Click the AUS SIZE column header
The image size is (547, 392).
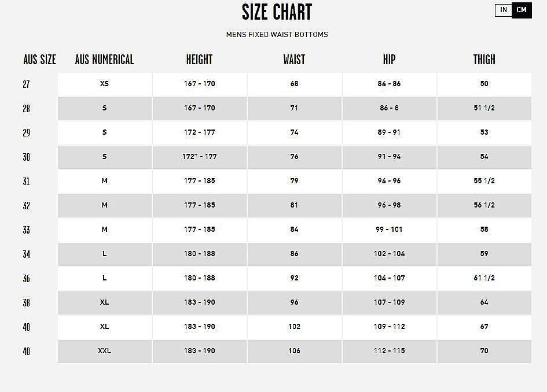click(x=39, y=60)
